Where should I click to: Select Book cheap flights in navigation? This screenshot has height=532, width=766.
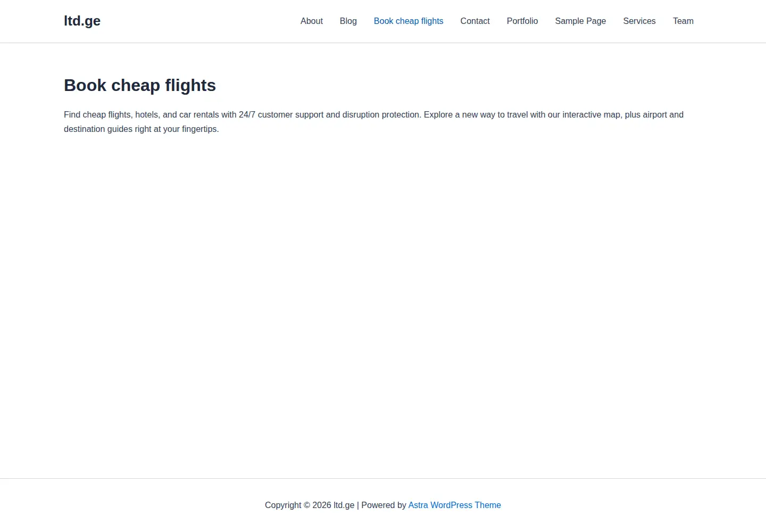[409, 21]
